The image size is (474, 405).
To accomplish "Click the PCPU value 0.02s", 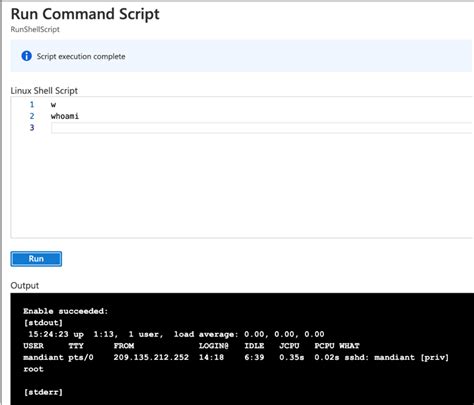I will 327,357.
